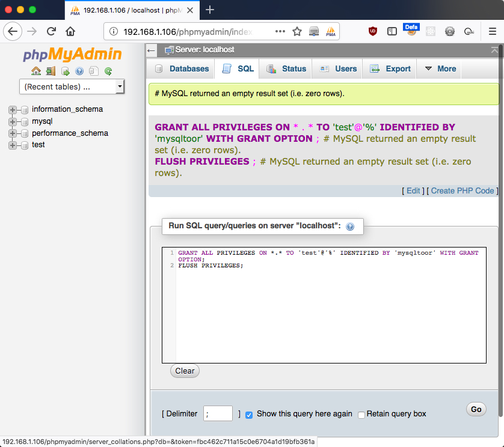Click Create PHP Code link
The height and width of the screenshot is (447, 504).
[463, 190]
